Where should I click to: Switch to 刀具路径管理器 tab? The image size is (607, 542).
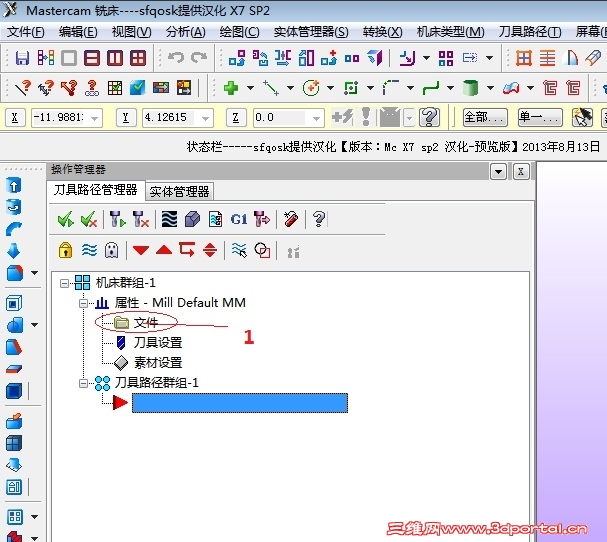click(95, 190)
